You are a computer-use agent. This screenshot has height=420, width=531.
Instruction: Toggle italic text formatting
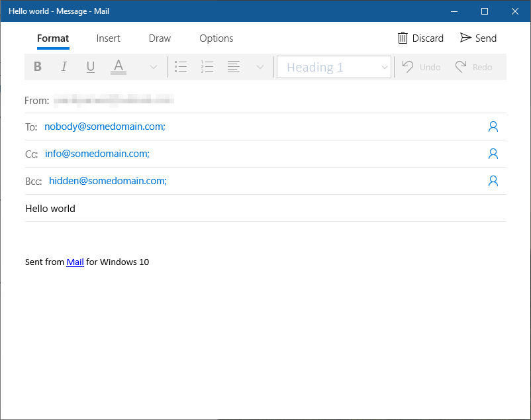pos(64,67)
